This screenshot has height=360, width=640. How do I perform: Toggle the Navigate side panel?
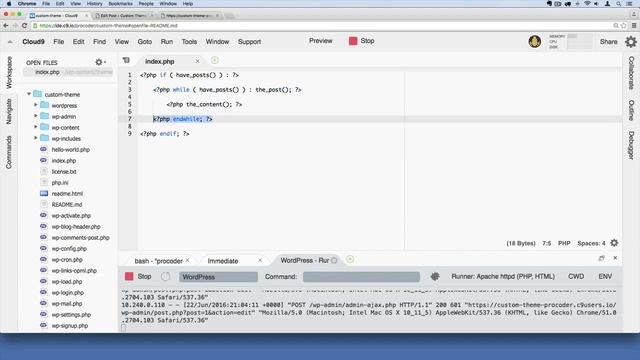[x=9, y=111]
